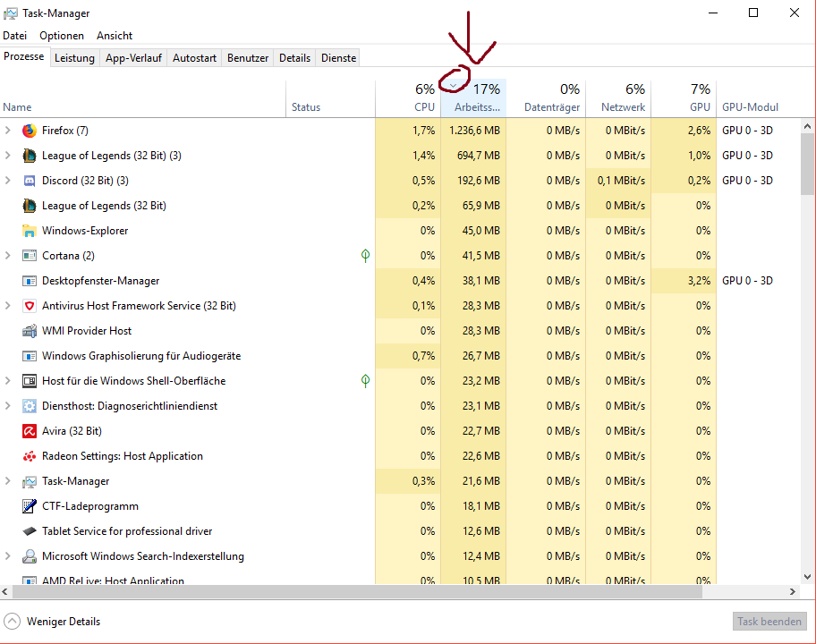Screen dimensions: 816x644
Task: Switch to the App-Verlauf tab
Action: [x=133, y=58]
